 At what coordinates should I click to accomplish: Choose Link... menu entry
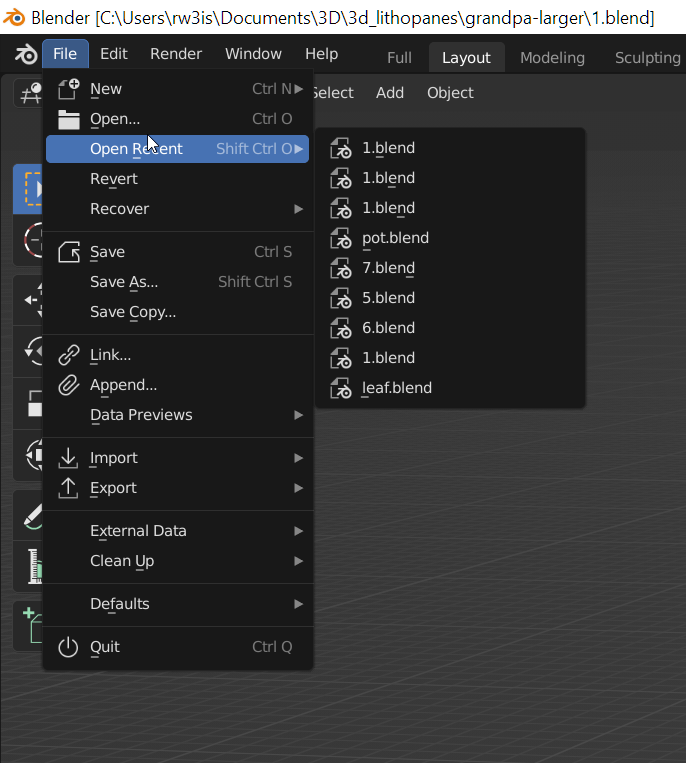click(x=178, y=355)
